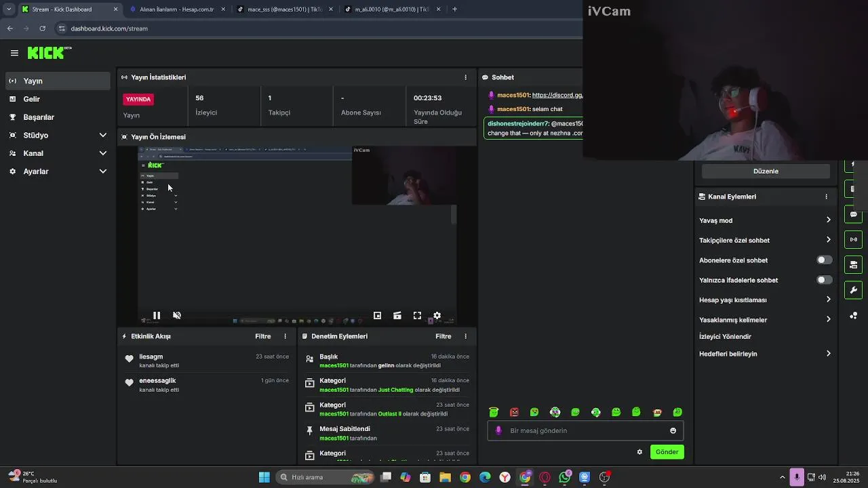868x488 pixels.
Task: Open emoji picker in message box
Action: 673,430
